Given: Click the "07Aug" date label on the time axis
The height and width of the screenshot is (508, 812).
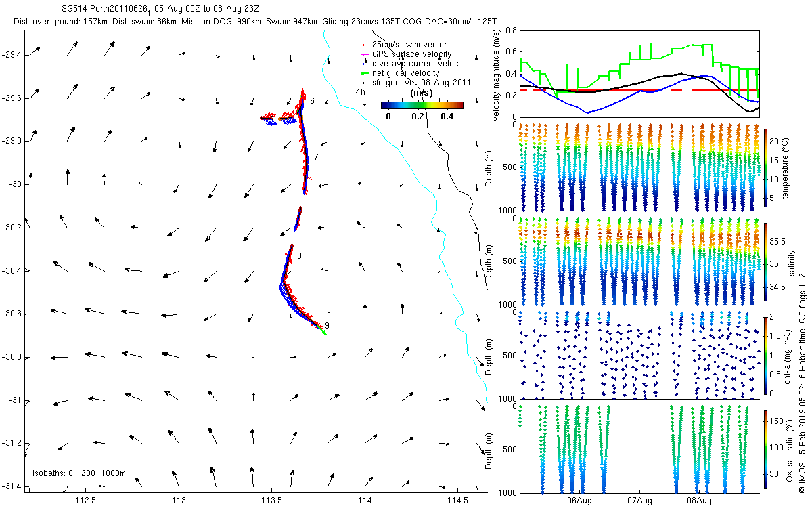Looking at the screenshot, I should pos(639,501).
